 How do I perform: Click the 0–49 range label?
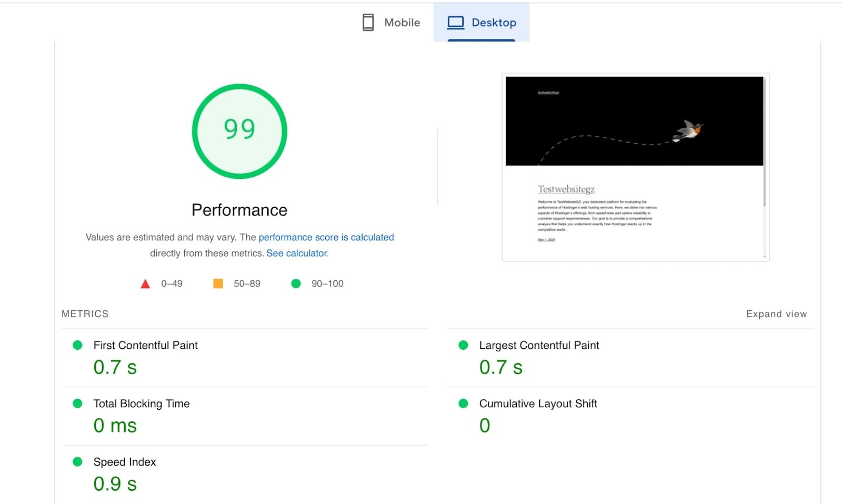[x=172, y=284]
